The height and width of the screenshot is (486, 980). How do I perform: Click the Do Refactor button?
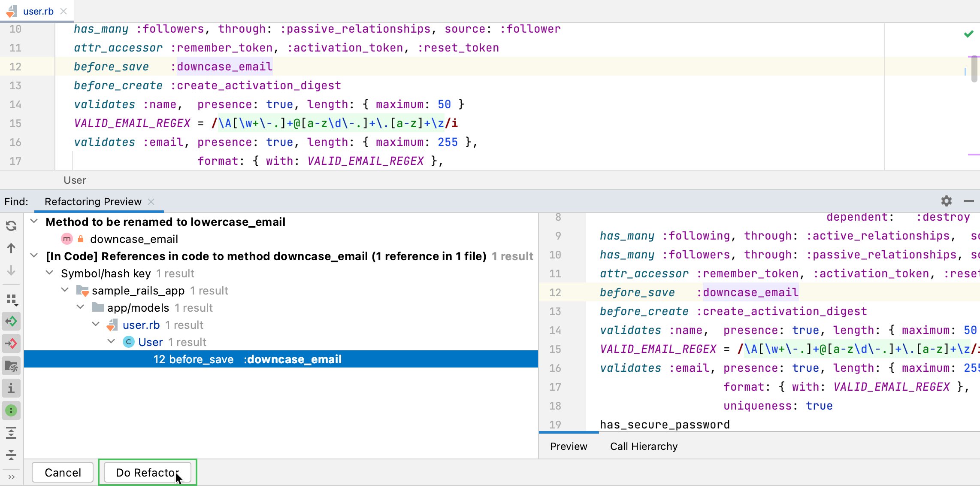(147, 473)
